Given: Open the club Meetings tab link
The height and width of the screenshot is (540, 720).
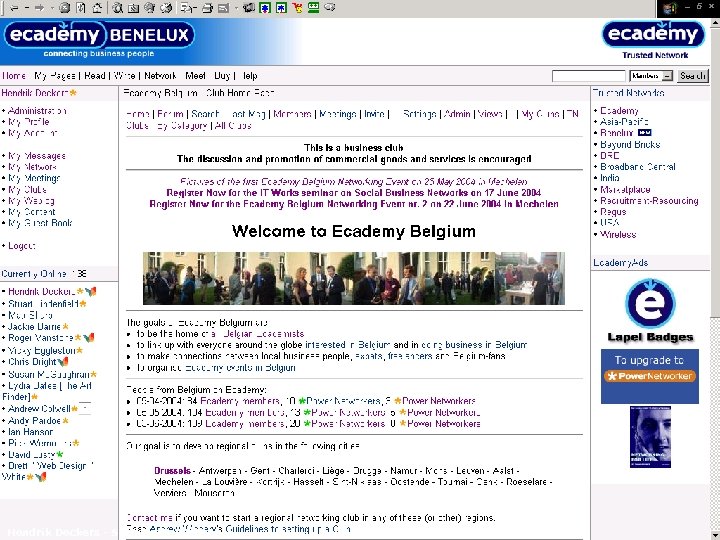Looking at the screenshot, I should [x=338, y=114].
